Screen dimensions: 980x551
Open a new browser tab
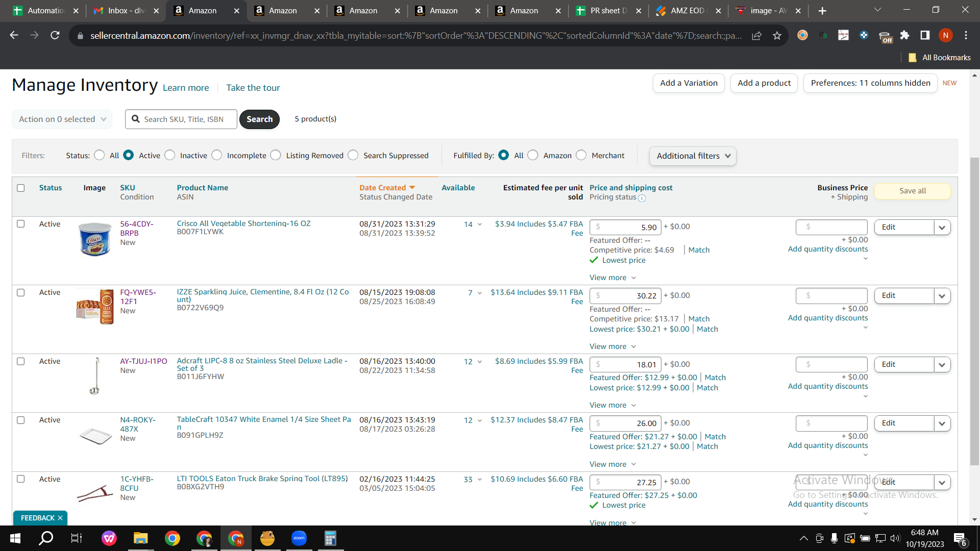pos(822,11)
